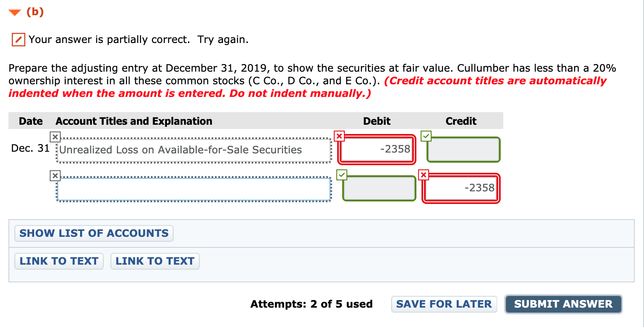Collapse section (b) with the orange triangle
644x327 pixels.
(14, 12)
